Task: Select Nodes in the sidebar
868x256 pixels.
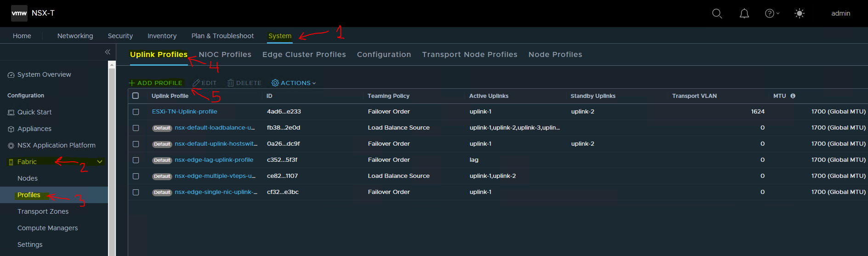Action: [28, 178]
